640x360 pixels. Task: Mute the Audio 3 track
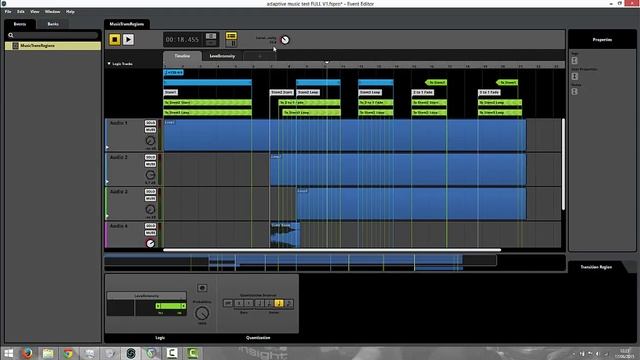pos(150,198)
